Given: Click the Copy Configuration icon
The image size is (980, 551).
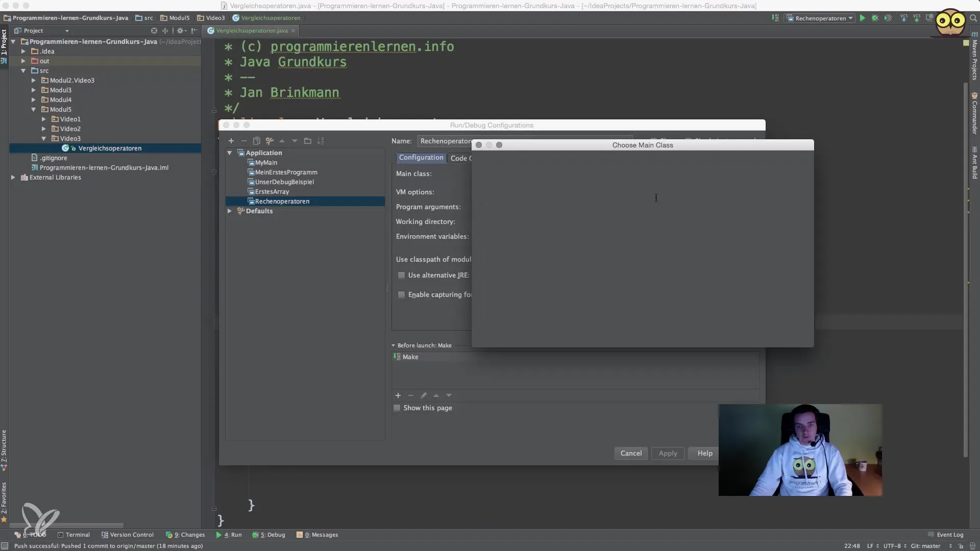Looking at the screenshot, I should click(257, 141).
